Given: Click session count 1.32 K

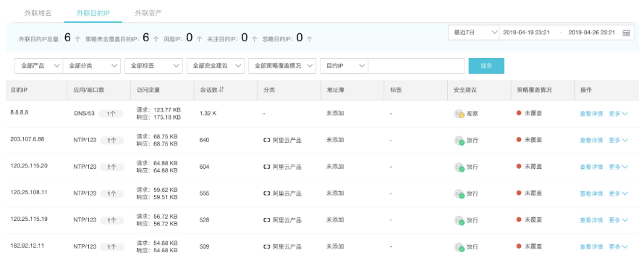Looking at the screenshot, I should [208, 113].
